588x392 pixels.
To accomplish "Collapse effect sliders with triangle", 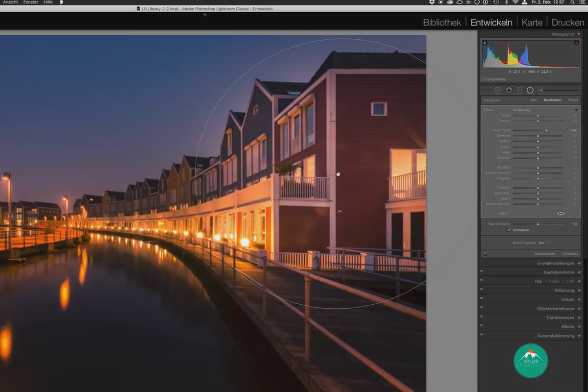I will tap(576, 110).
